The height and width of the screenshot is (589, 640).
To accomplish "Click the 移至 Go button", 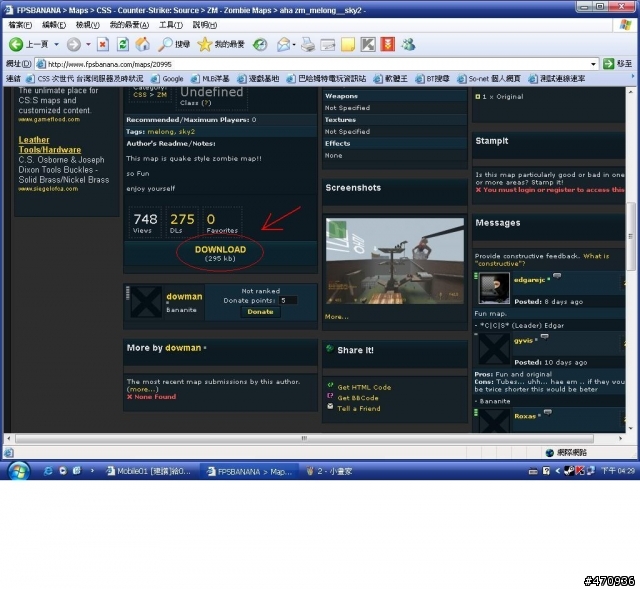I will pos(618,64).
